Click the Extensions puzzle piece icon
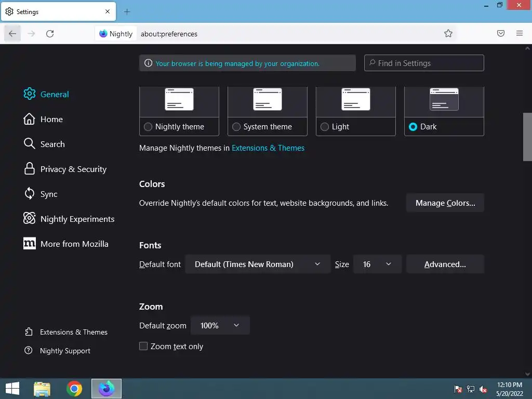The height and width of the screenshot is (399, 532). tap(29, 331)
